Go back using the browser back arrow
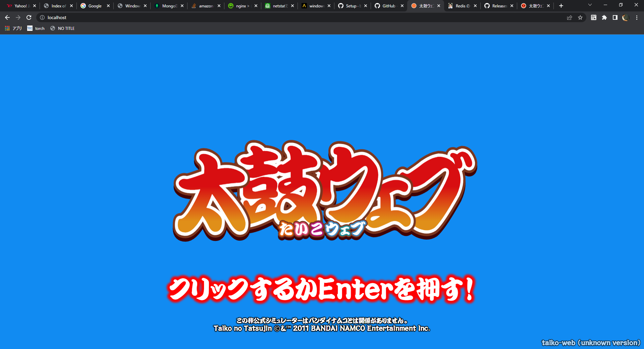Image resolution: width=644 pixels, height=349 pixels. tap(7, 17)
